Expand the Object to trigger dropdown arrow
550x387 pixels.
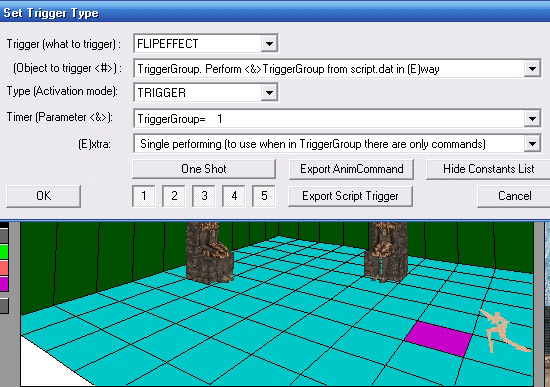532,69
